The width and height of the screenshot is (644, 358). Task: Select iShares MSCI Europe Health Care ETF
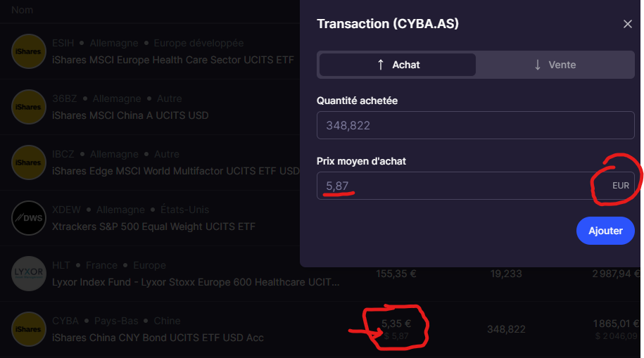(x=172, y=60)
